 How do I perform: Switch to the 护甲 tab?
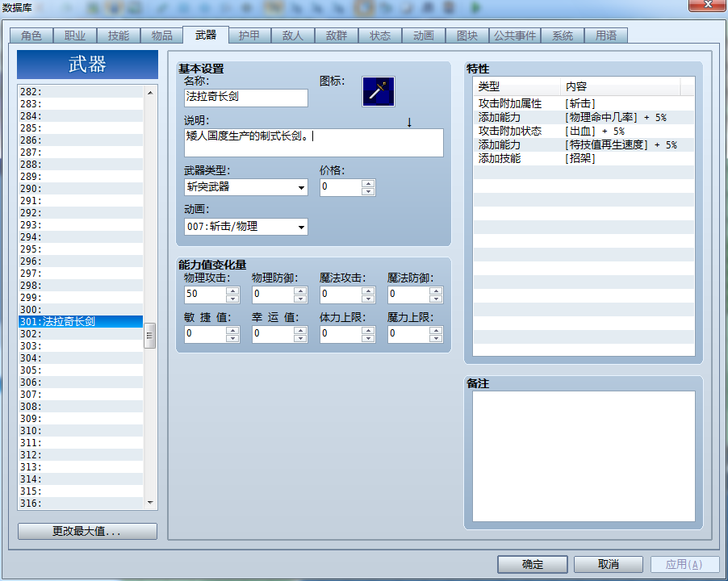click(249, 36)
